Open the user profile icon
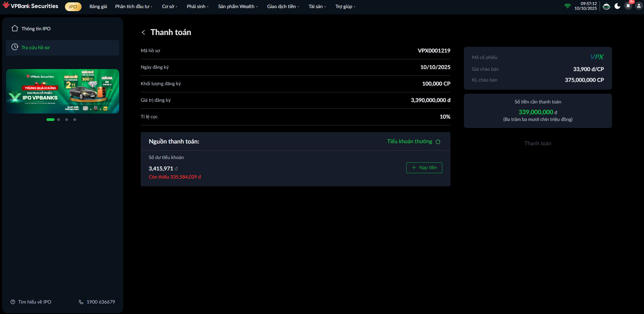This screenshot has height=314, width=644. (x=639, y=6)
